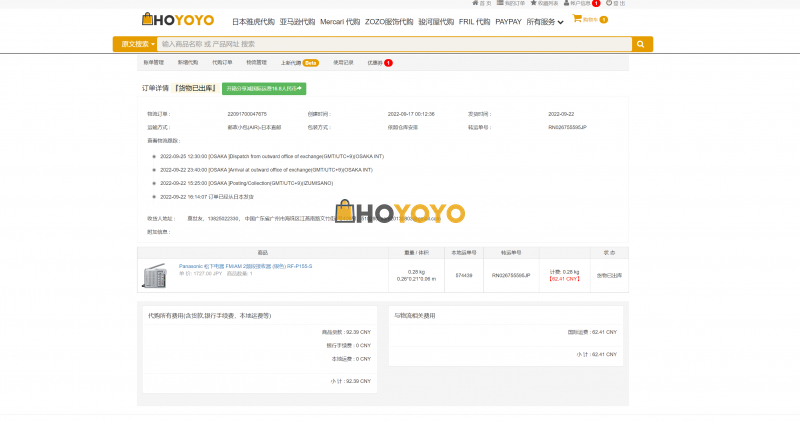
Task: Open the 代购订单 sub-nav tab
Action: [222, 63]
